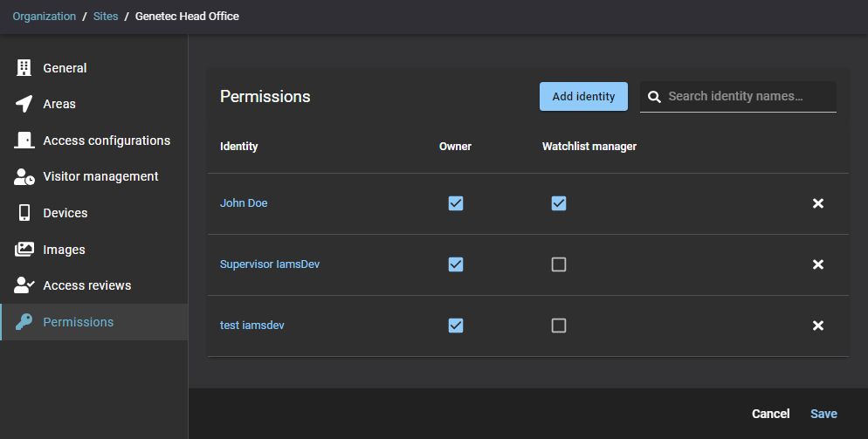Viewport: 868px width, 439px height.
Task: Uncheck Watchlist manager for John Doe
Action: (559, 203)
